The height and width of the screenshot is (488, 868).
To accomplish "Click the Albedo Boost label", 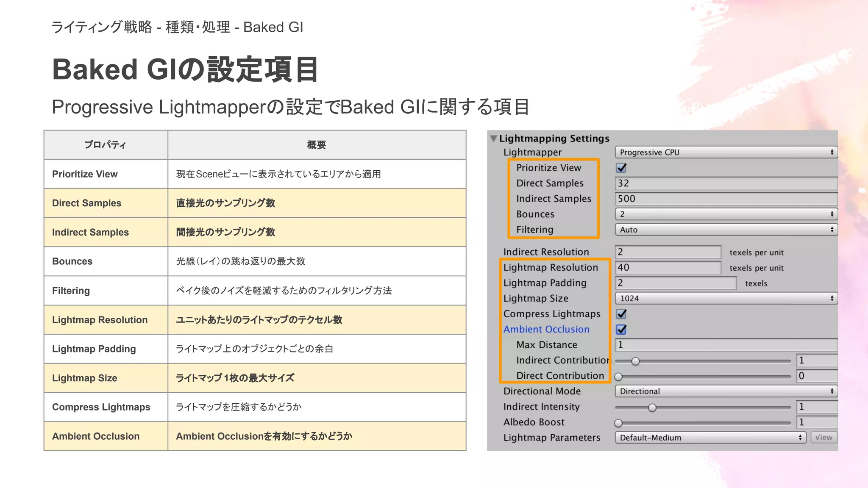I will [534, 422].
